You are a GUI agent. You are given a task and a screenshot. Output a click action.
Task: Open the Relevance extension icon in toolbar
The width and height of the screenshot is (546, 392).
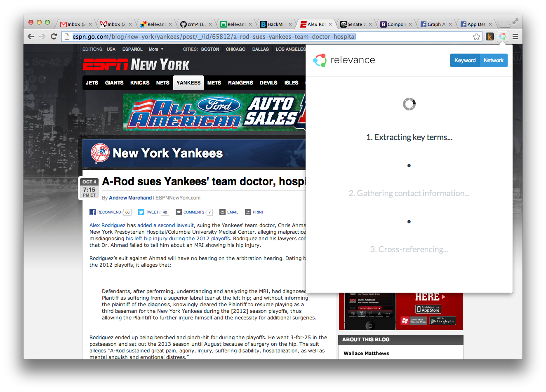click(x=502, y=37)
